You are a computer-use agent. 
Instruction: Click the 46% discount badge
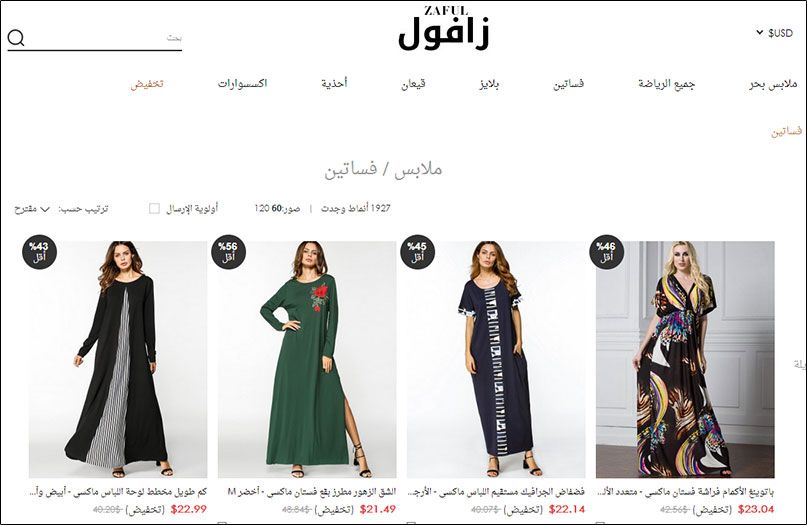coord(606,252)
